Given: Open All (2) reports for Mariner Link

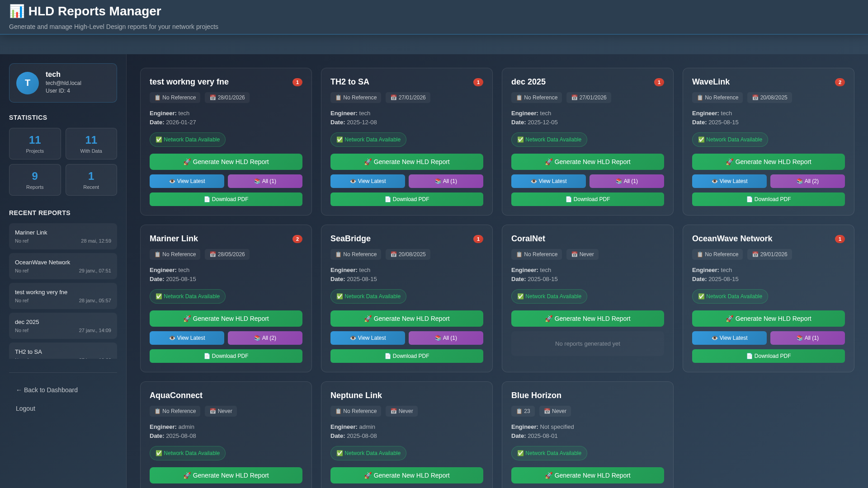Looking at the screenshot, I should (265, 338).
